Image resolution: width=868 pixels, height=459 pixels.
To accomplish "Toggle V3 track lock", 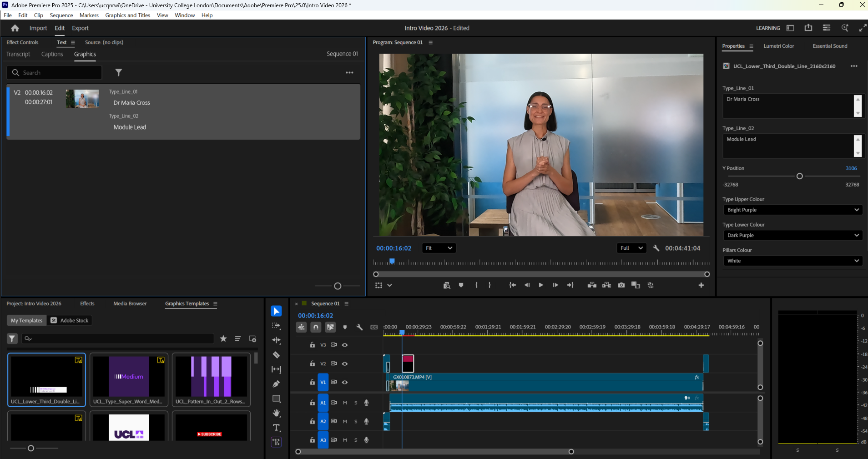I will point(312,345).
